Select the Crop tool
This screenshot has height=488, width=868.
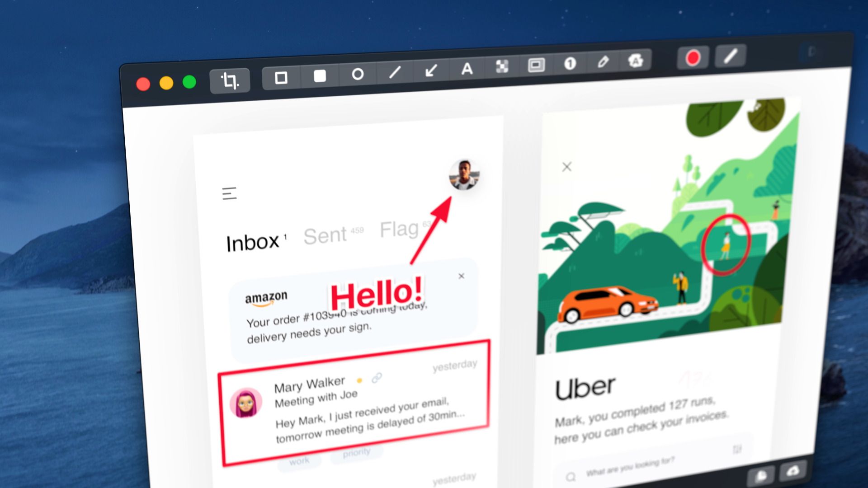[230, 81]
